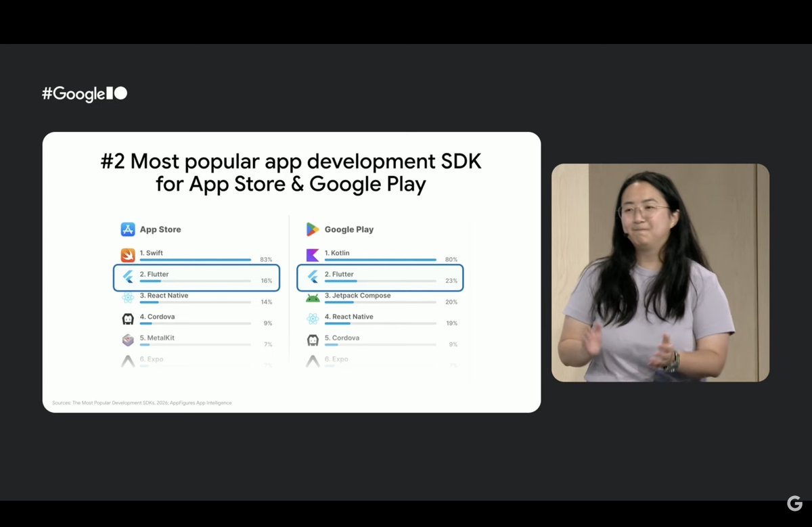812x527 pixels.
Task: Click the App Store icon on the slide
Action: click(128, 229)
